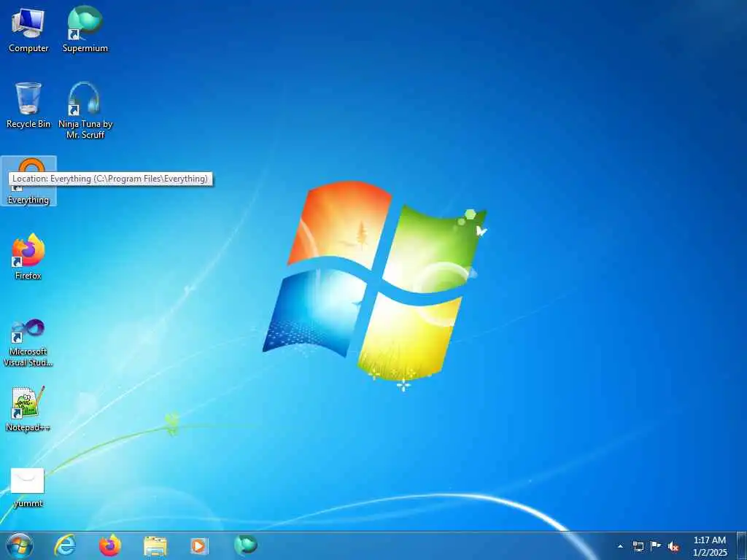Image resolution: width=747 pixels, height=560 pixels.
Task: Launch Internet Explorer from the taskbar
Action: [x=65, y=545]
